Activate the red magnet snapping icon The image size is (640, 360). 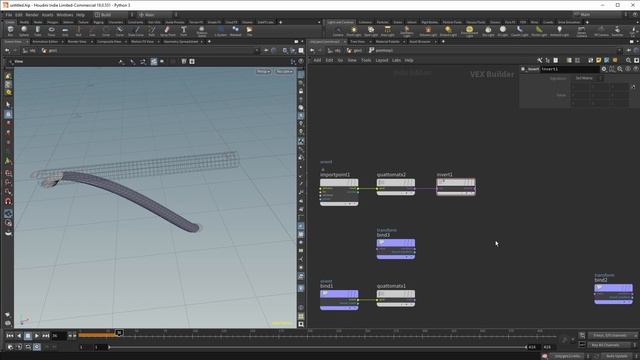[8, 201]
